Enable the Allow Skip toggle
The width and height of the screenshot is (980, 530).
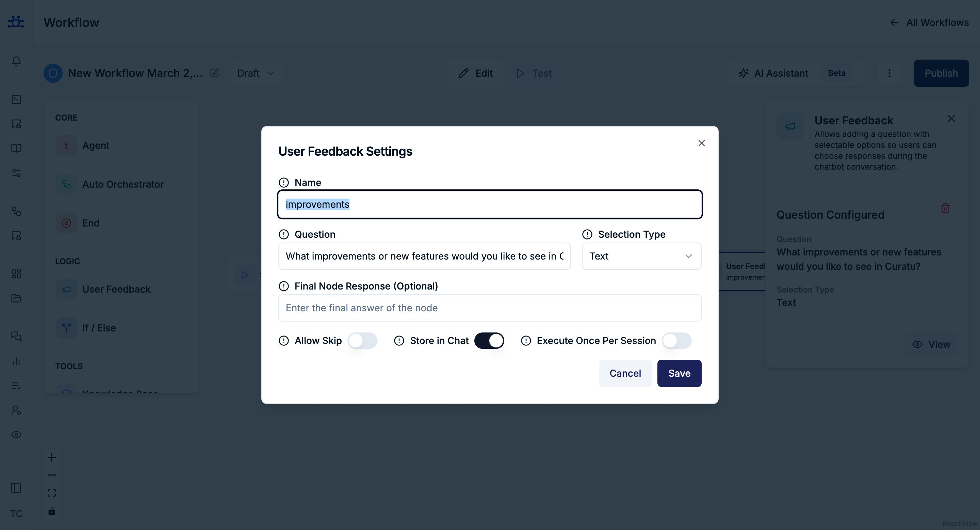(362, 341)
